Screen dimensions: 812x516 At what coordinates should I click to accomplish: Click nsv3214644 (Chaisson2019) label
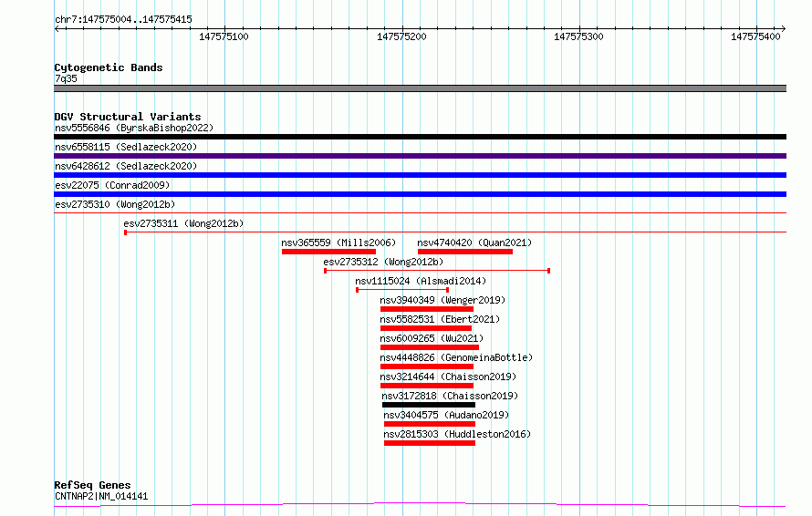448,377
